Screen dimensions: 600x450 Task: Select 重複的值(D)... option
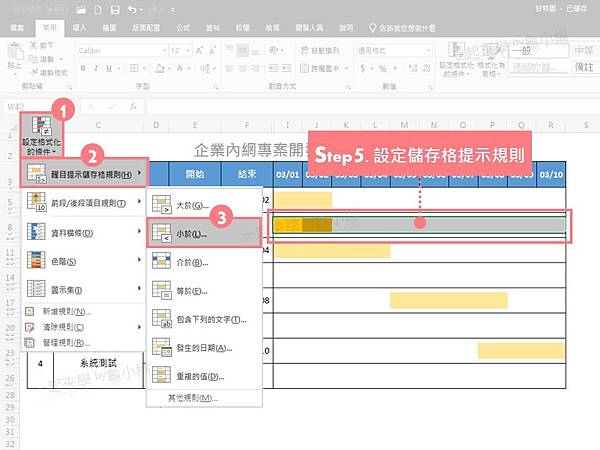coord(204,376)
